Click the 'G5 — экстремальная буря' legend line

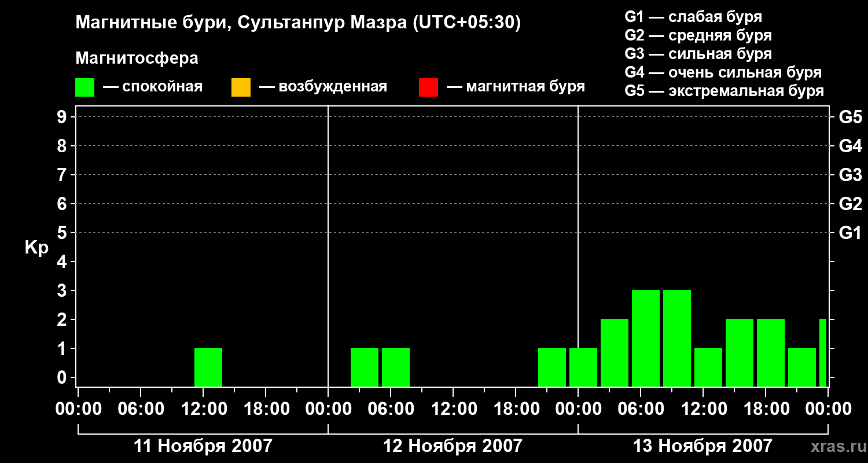coord(724,91)
